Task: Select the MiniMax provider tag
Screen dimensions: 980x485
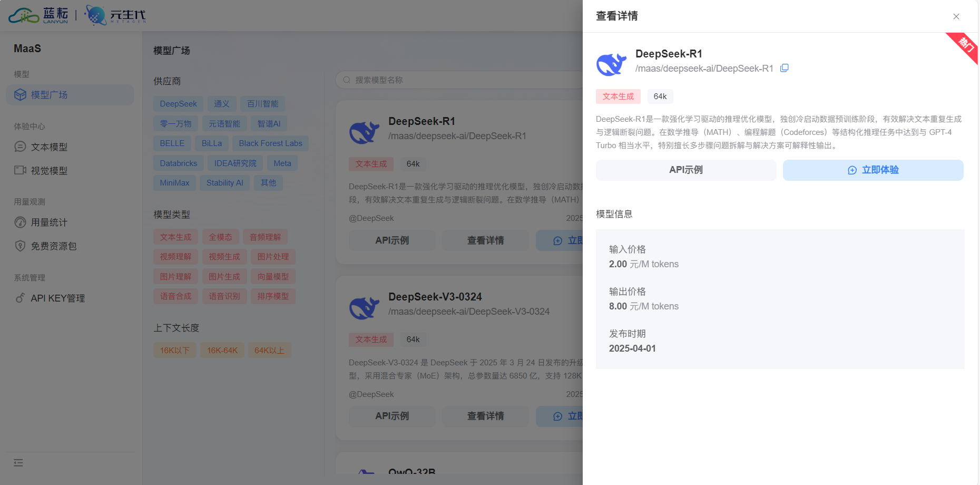Action: (174, 183)
